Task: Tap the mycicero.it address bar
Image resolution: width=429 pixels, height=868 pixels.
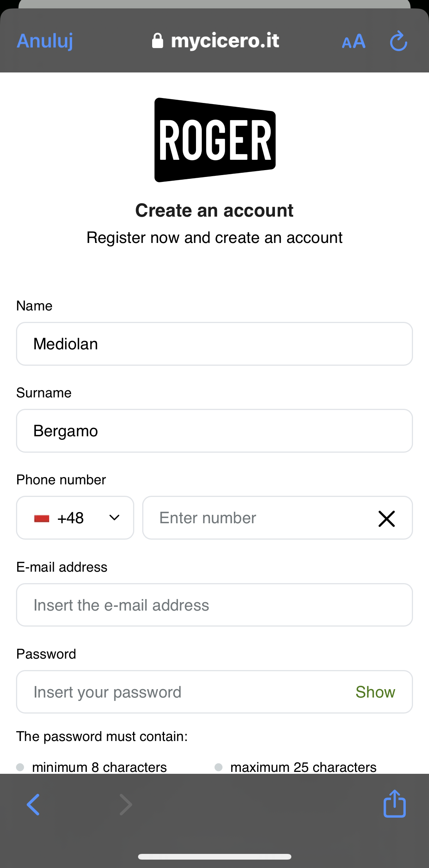Action: [225, 41]
